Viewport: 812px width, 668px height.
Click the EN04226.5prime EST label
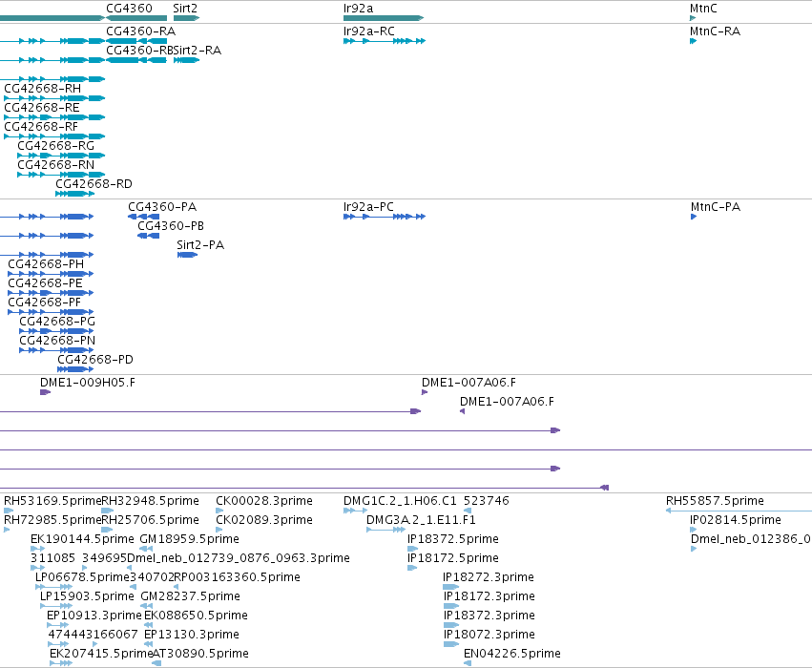coord(512,655)
